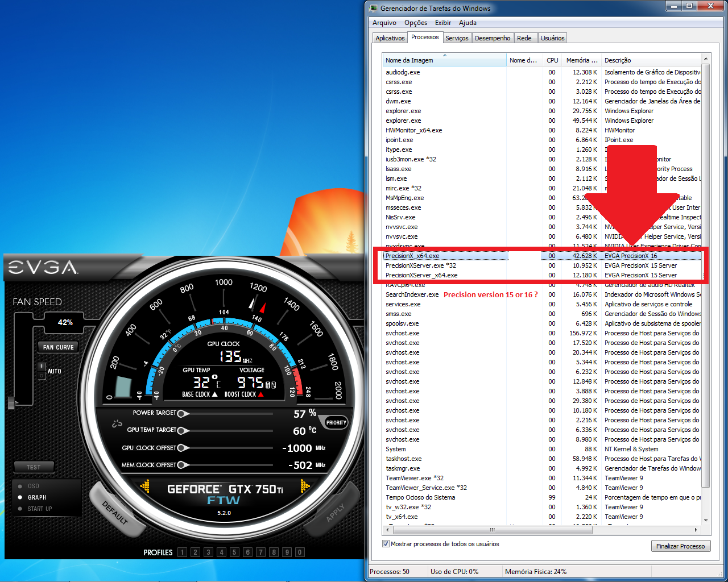Click the left yellow arrow to switch GPU
Screen dimensions: 728x582
pyautogui.click(x=145, y=486)
